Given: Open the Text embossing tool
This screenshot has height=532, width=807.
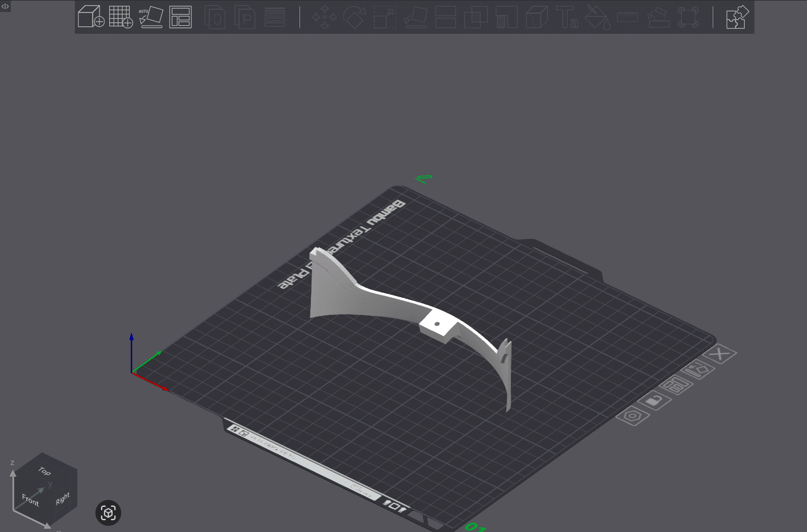Looking at the screenshot, I should (569, 17).
